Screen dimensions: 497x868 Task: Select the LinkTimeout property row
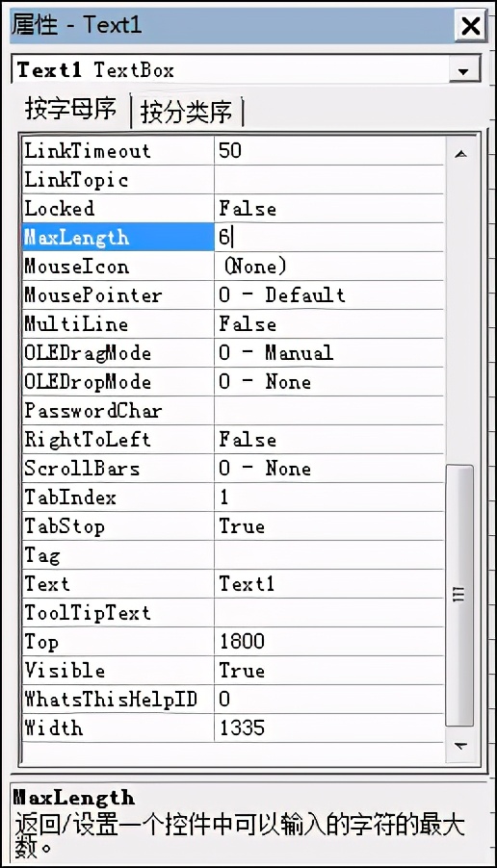pos(233,150)
